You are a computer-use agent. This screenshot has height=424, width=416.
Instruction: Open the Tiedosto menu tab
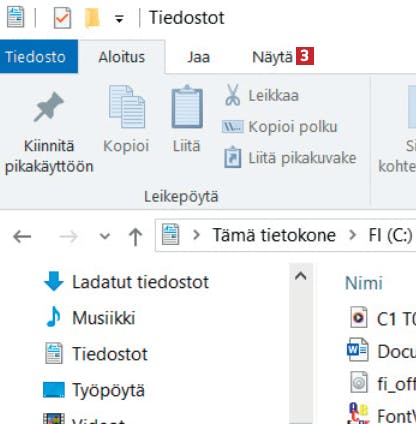35,57
